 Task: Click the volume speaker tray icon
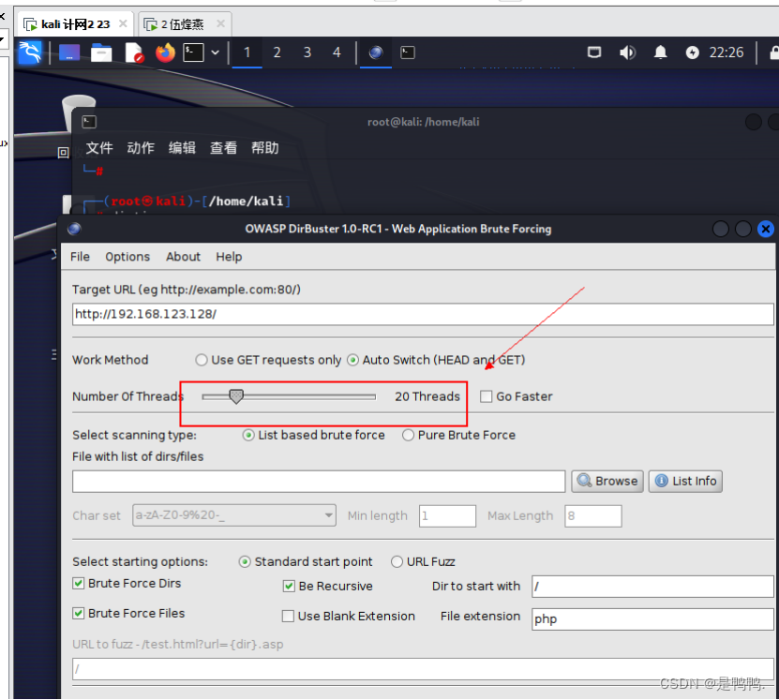(x=627, y=52)
